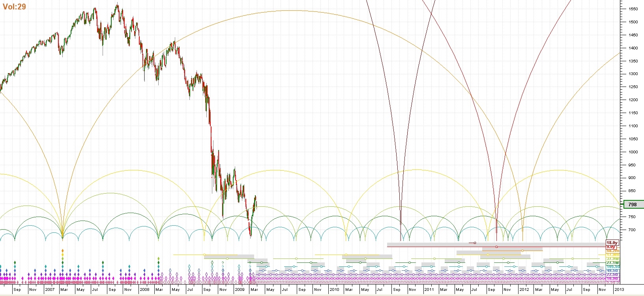The image size is (644, 296).
Task: Click the 2008 date axis label
Action: tap(145, 290)
